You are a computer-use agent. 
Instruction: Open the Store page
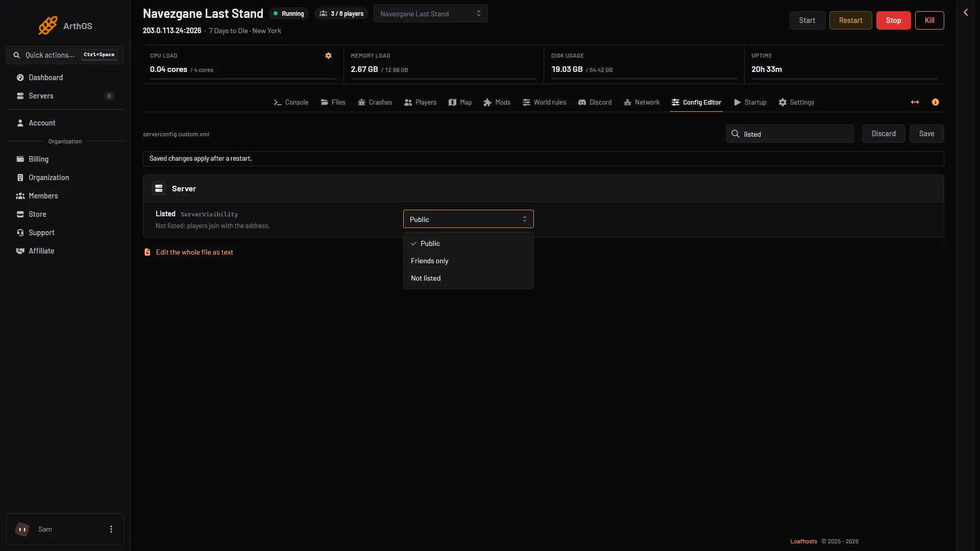pyautogui.click(x=65, y=214)
